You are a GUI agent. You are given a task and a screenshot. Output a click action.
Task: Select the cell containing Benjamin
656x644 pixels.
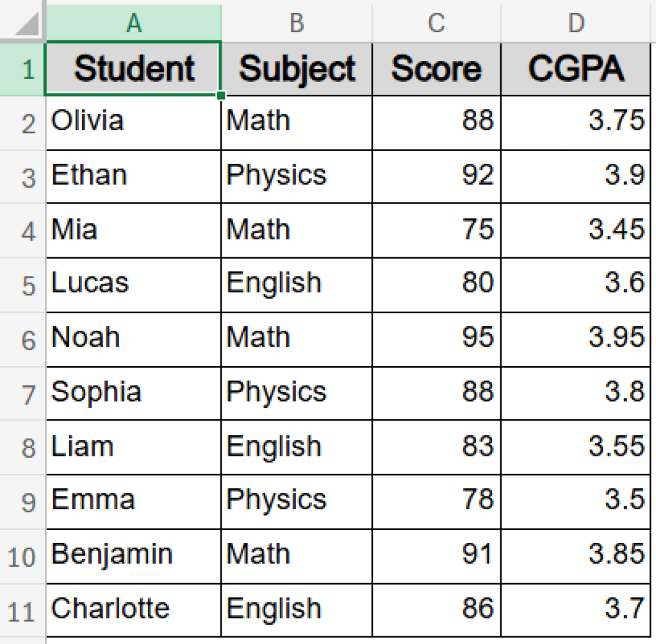[133, 555]
